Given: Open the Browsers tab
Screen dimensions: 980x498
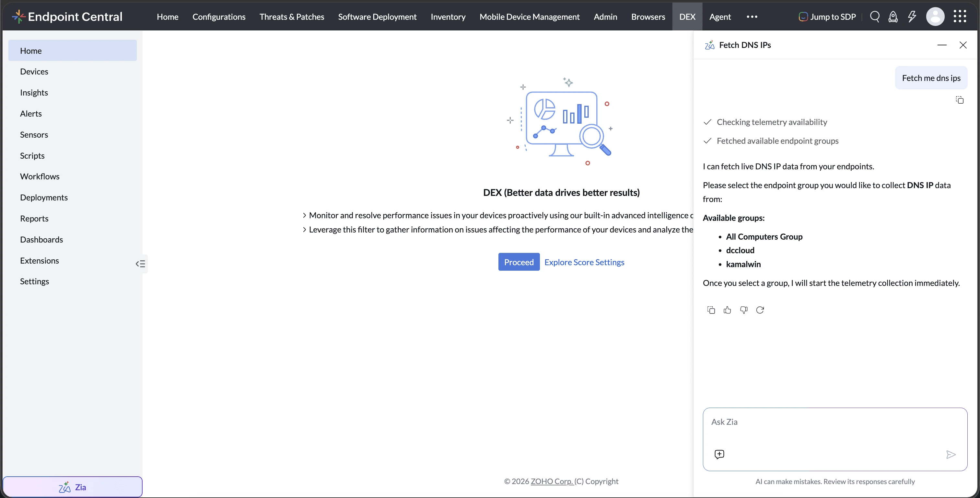Looking at the screenshot, I should pos(648,17).
